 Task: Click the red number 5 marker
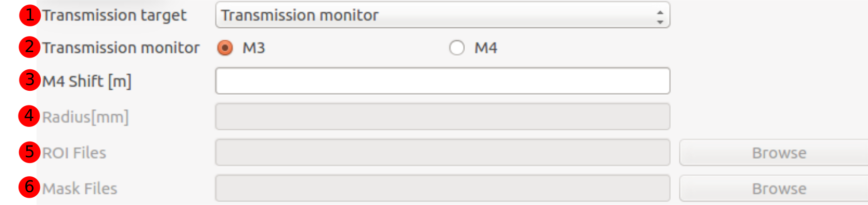coord(30,152)
